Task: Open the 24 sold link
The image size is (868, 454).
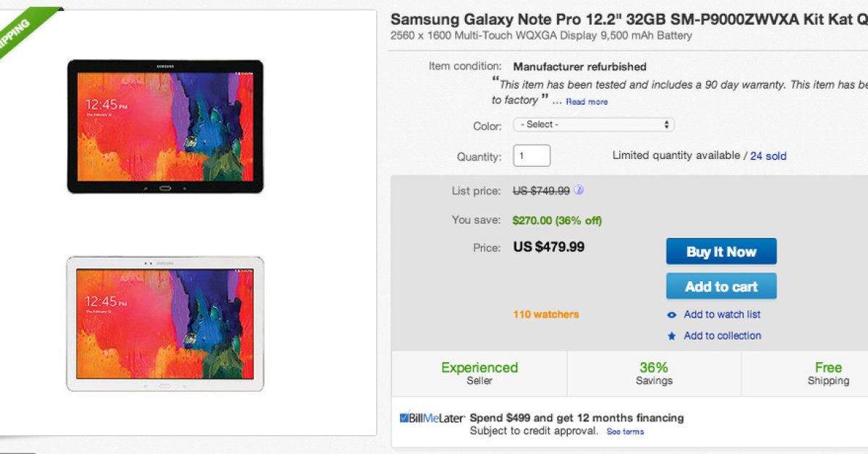Action: pos(768,156)
